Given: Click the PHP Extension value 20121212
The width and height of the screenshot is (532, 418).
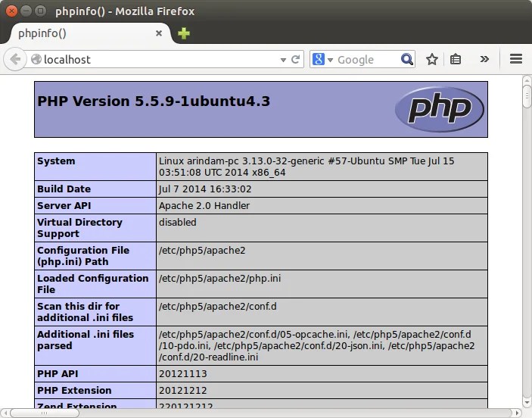Looking at the screenshot, I should point(183,391).
